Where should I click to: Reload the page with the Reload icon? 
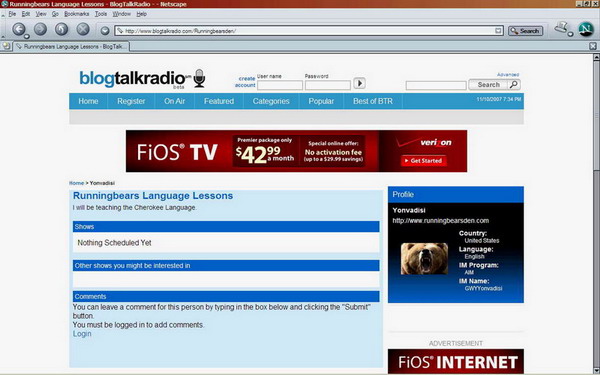pos(61,29)
